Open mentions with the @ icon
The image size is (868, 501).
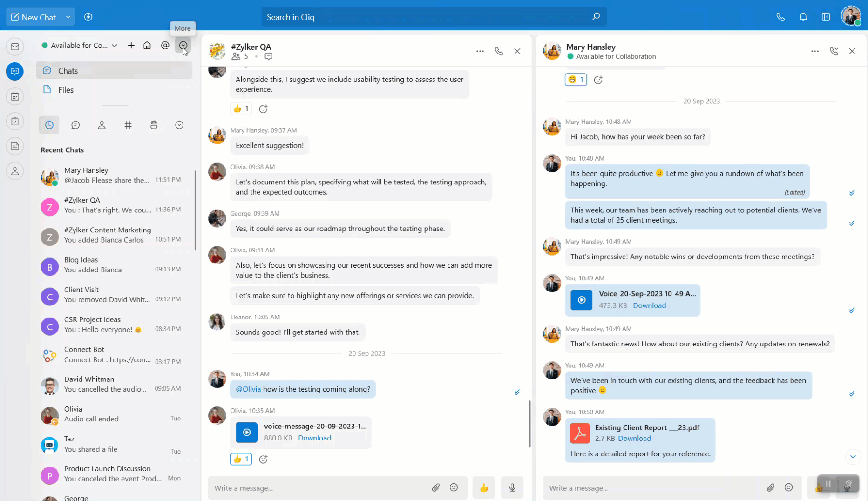[x=165, y=45]
